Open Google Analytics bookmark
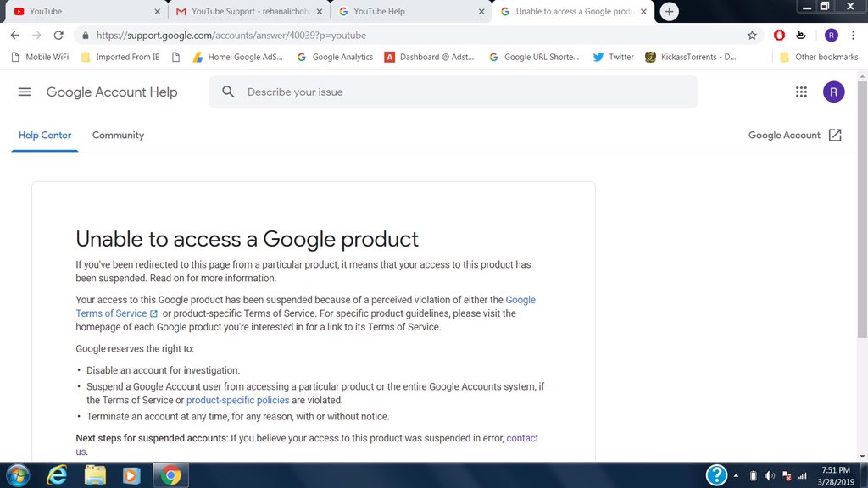Viewport: 868px width, 488px height. [x=335, y=57]
